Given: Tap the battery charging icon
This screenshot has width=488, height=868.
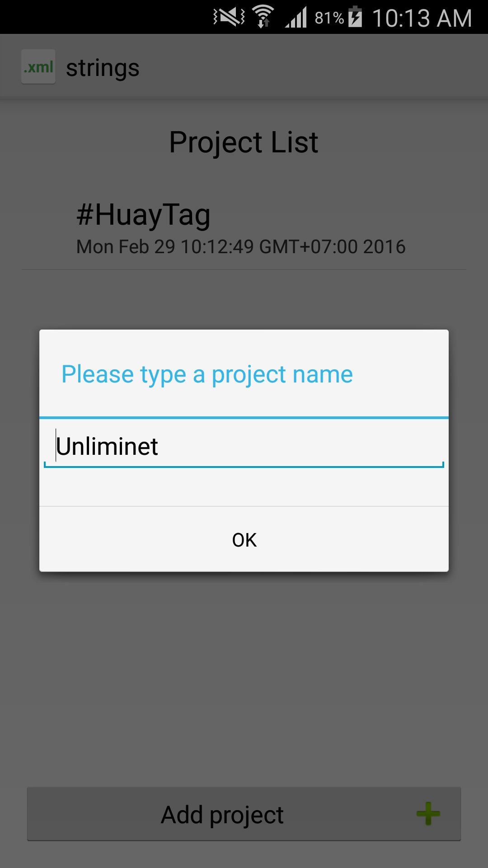Looking at the screenshot, I should [x=356, y=17].
